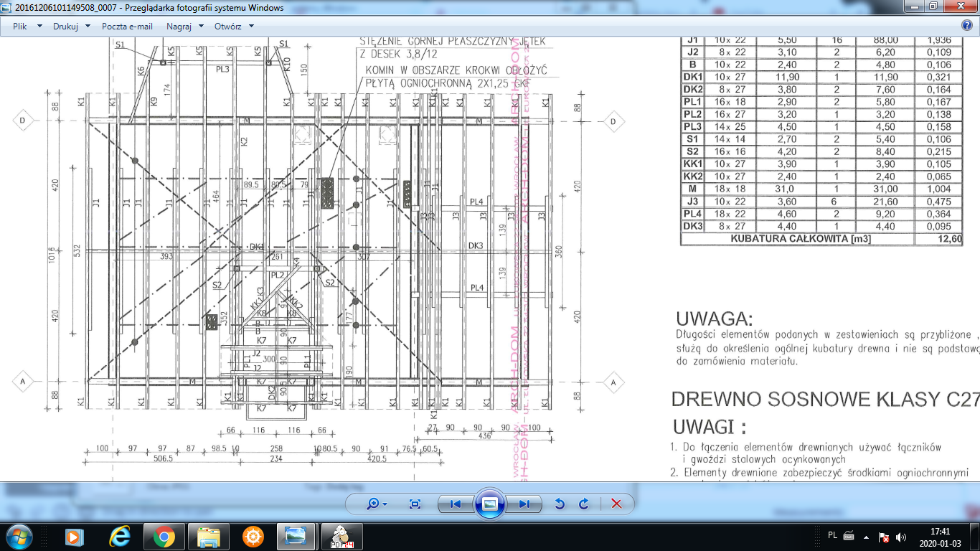Open Internet Explorer from the taskbar
The image size is (980, 551).
tap(119, 536)
